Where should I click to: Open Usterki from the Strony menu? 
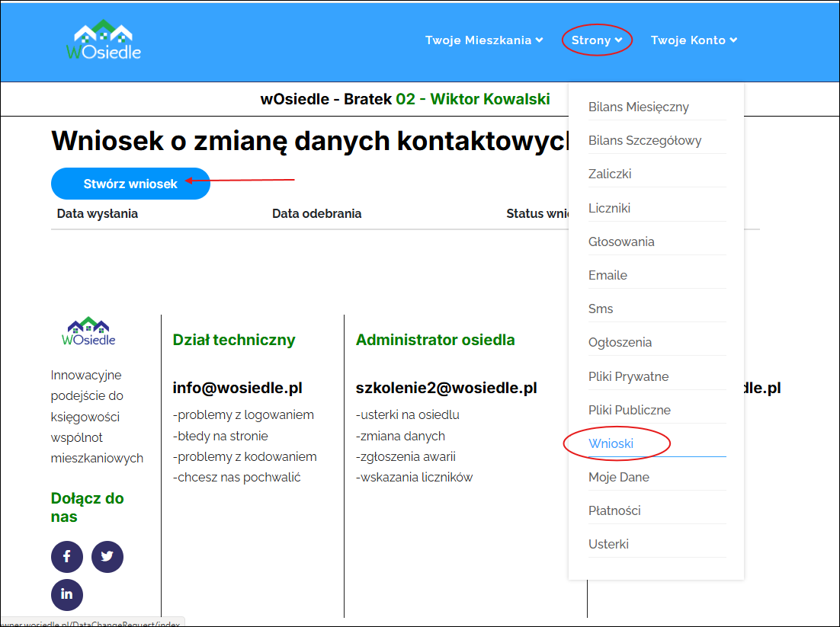coord(607,543)
